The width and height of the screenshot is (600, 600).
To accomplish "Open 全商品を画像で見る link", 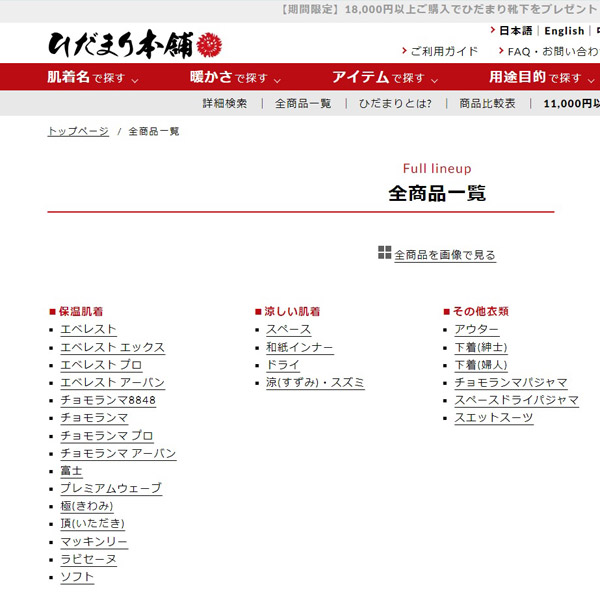I will 445,255.
